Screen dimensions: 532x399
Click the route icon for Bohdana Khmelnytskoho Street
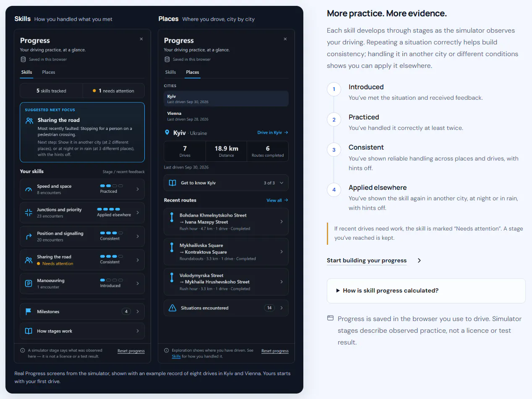click(172, 217)
